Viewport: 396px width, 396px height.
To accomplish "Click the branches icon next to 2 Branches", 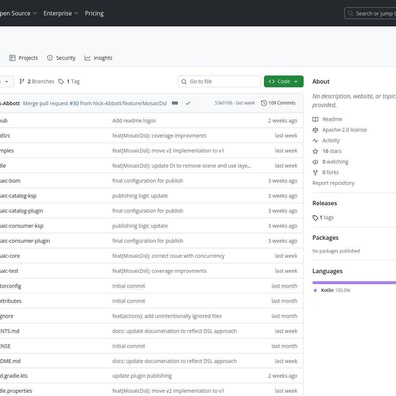I will [22, 81].
